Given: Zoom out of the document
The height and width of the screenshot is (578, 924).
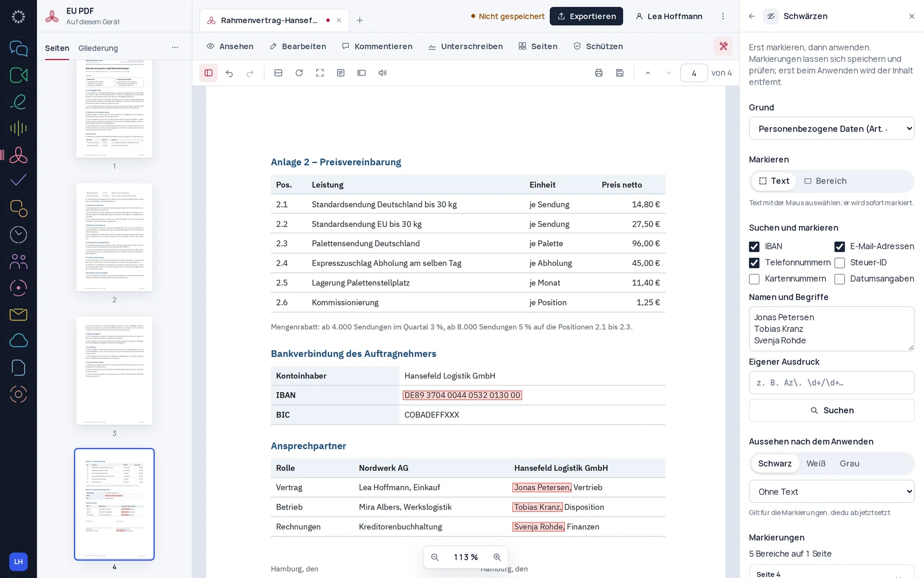Looking at the screenshot, I should click(435, 557).
